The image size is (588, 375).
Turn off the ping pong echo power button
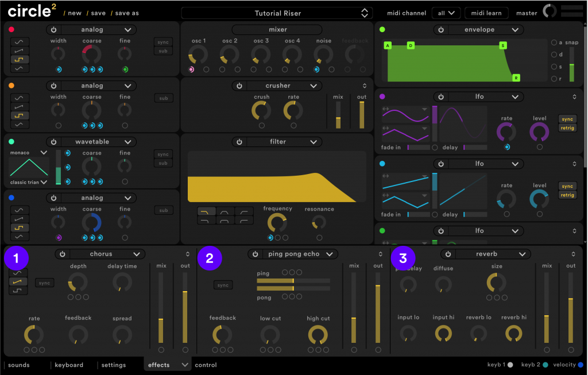click(x=256, y=254)
